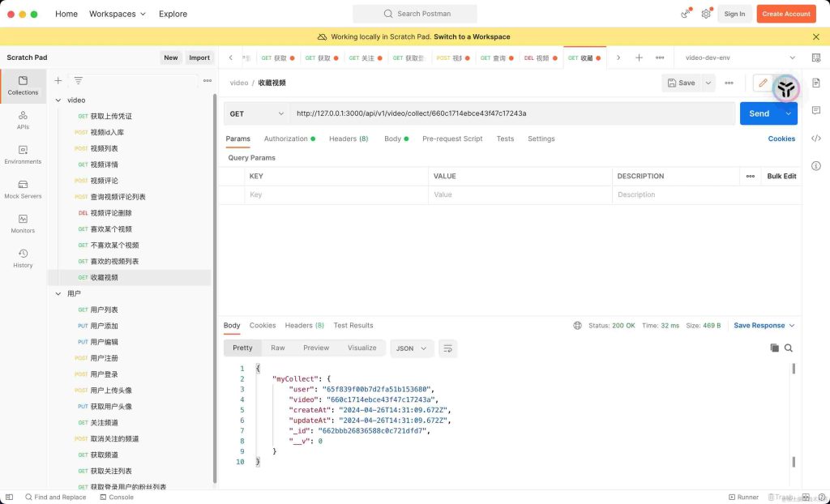Copy the response body using the copy icon
This screenshot has width=830, height=504.
click(776, 347)
